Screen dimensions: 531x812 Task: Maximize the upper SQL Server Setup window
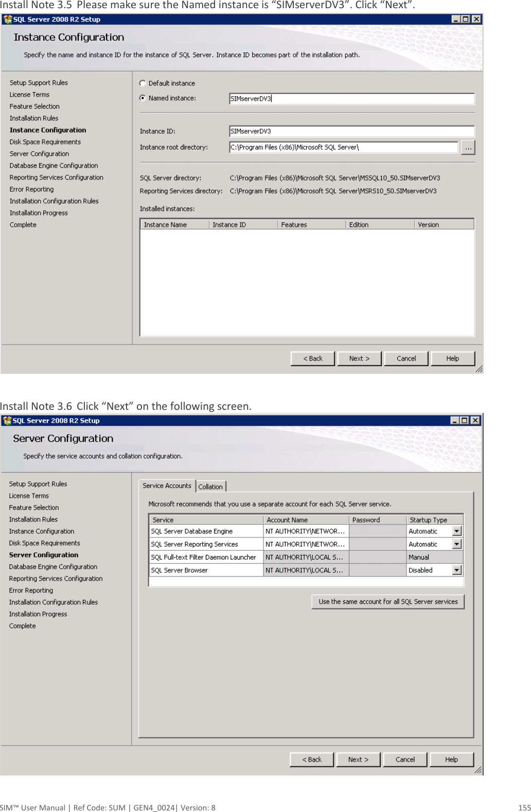point(466,19)
